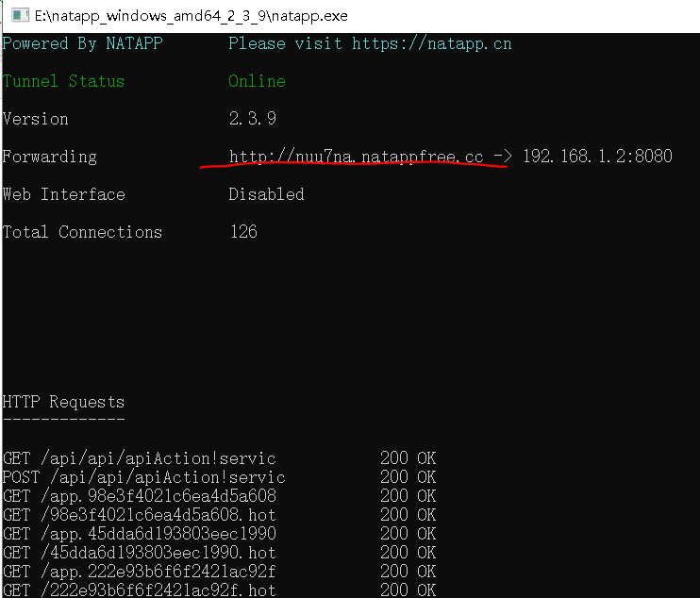Viewport: 700px width, 598px height.
Task: Click the http://nuu7na.natappfree.cc forwarding URL
Action: [356, 157]
